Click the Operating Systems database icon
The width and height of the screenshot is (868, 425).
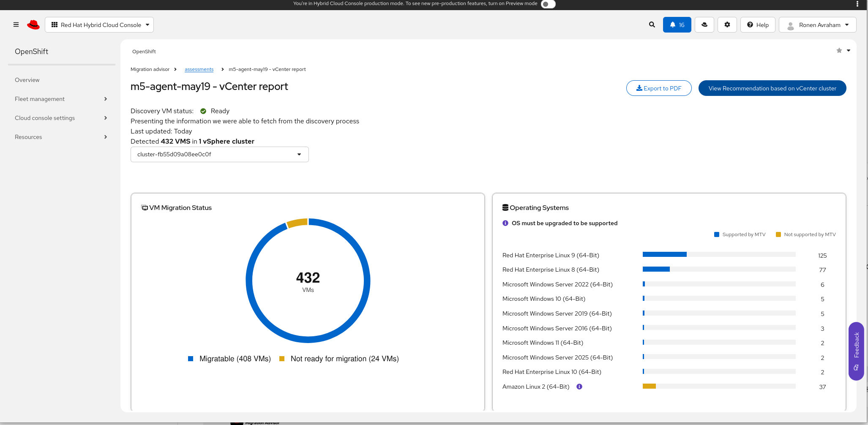pos(505,207)
